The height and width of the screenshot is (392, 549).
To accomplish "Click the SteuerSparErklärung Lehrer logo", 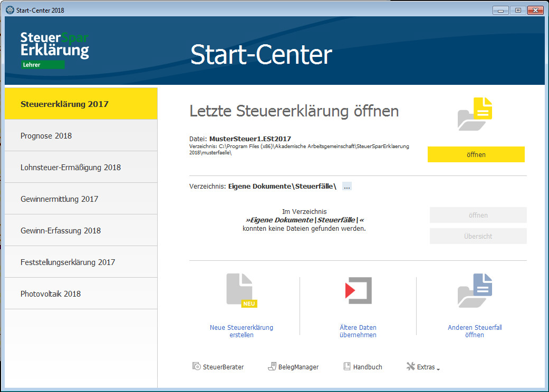I will pyautogui.click(x=55, y=50).
